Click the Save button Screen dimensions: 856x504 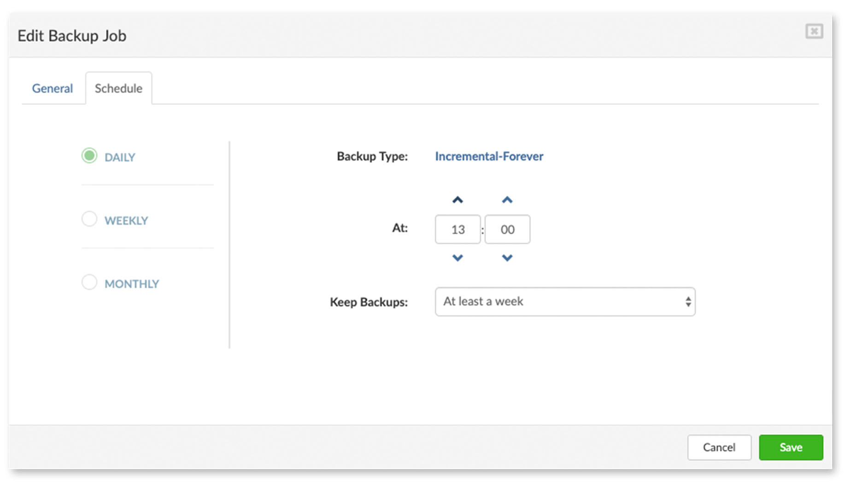pos(791,447)
